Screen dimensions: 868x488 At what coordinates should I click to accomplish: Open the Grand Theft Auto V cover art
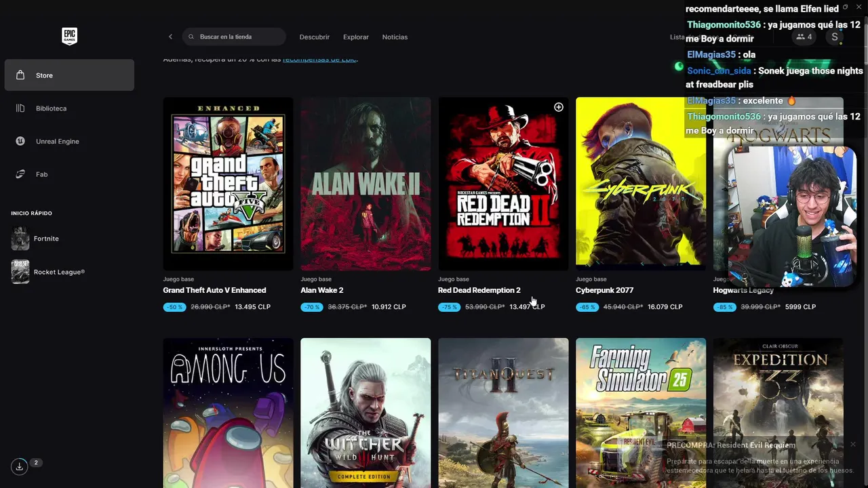pyautogui.click(x=228, y=184)
